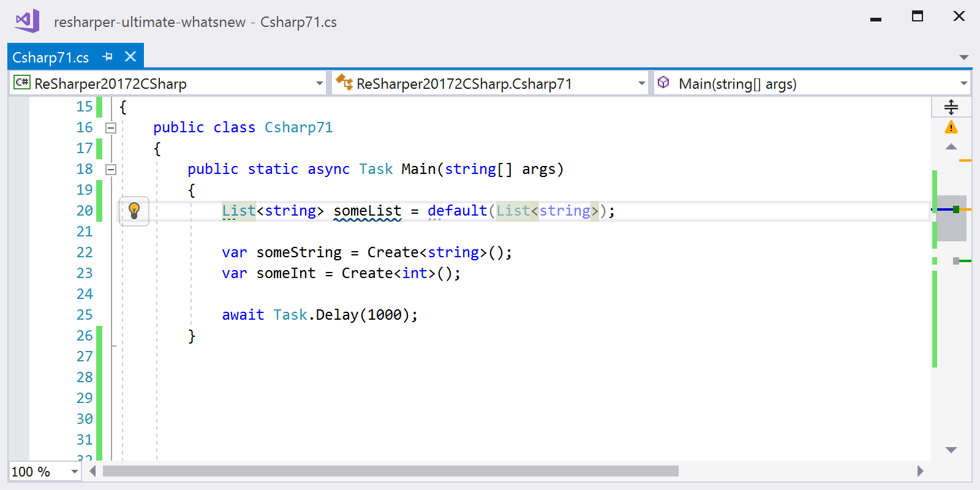This screenshot has width=980, height=490.
Task: Click the async keyword on line 18
Action: point(329,169)
